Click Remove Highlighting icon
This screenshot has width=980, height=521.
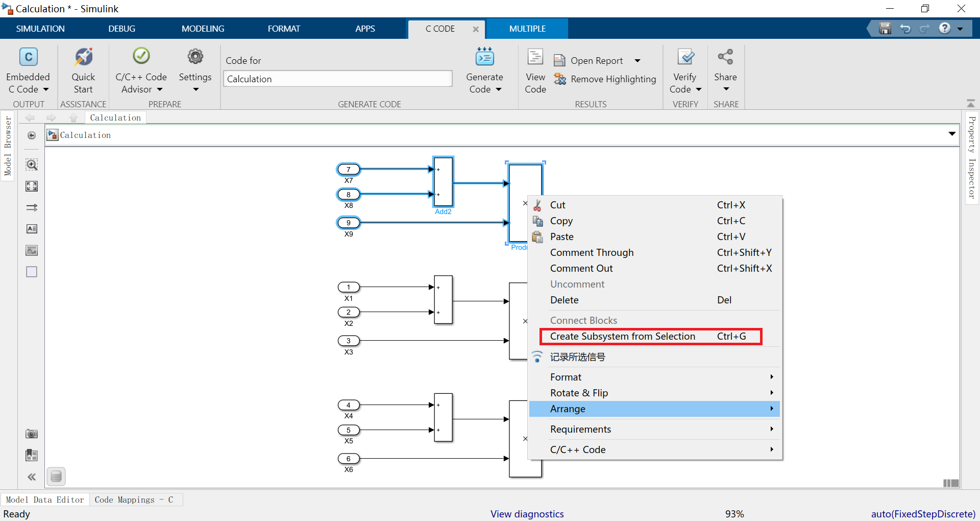point(560,79)
